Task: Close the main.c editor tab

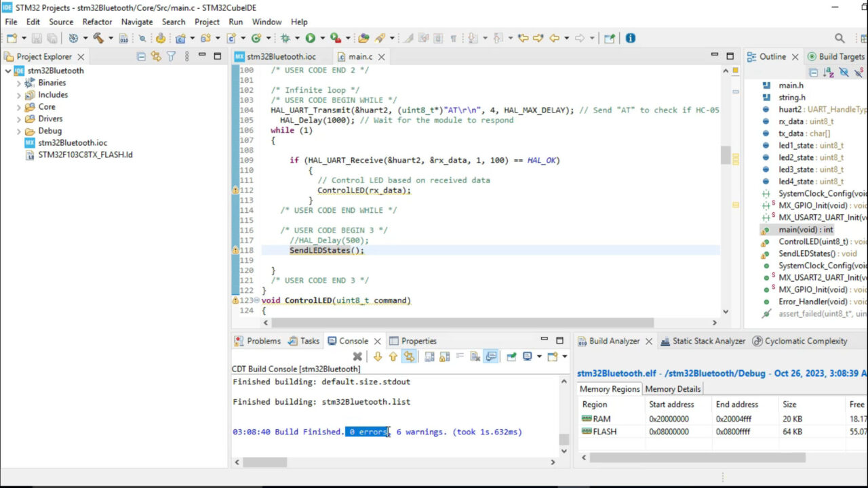Action: tap(381, 57)
